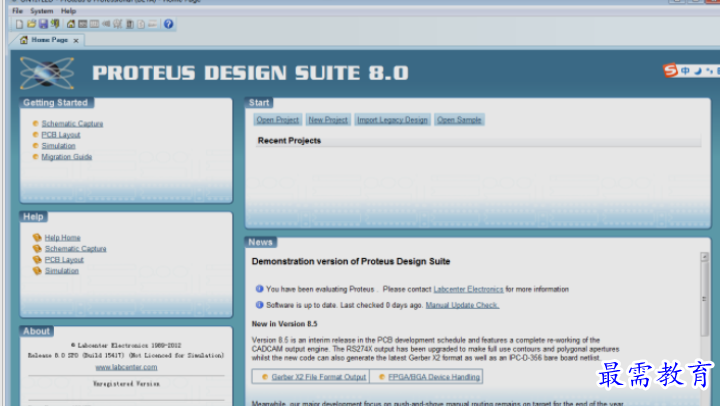The width and height of the screenshot is (720, 406).
Task: Open the Gerber Viewer toolbar icon
Action: click(118, 24)
